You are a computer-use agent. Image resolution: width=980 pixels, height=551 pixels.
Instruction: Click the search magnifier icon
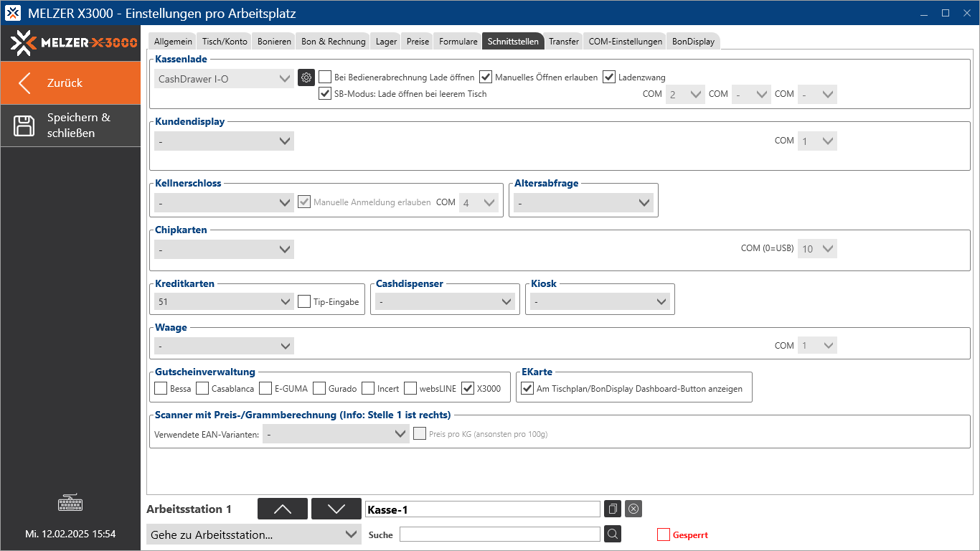612,534
